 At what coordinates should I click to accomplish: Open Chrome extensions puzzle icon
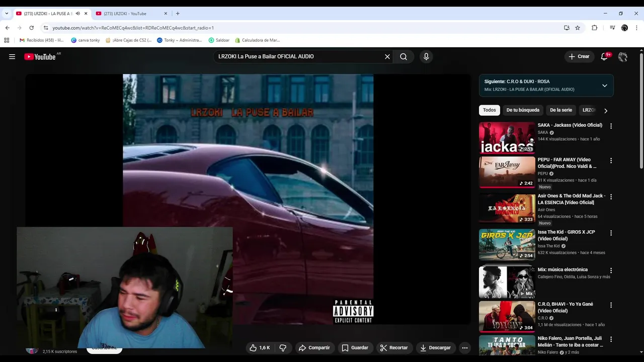594,28
